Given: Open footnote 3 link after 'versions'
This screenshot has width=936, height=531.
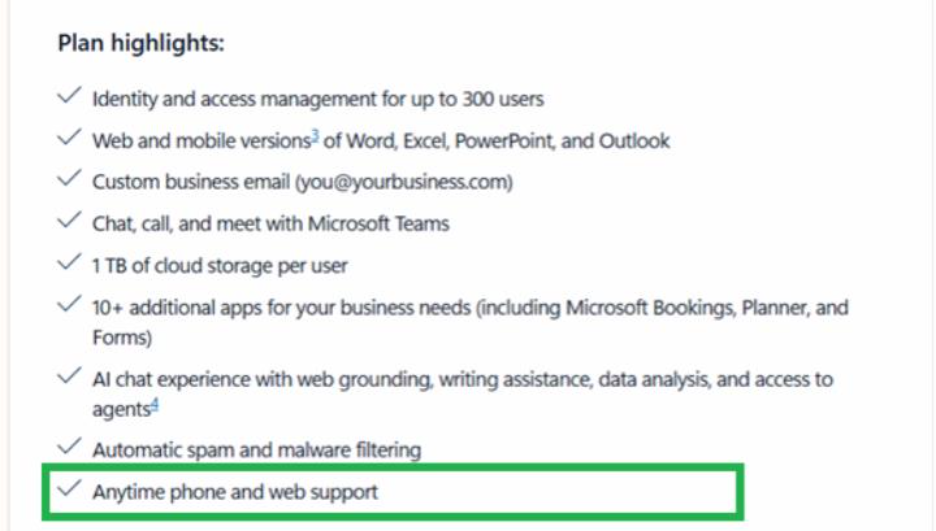Looking at the screenshot, I should pyautogui.click(x=315, y=136).
